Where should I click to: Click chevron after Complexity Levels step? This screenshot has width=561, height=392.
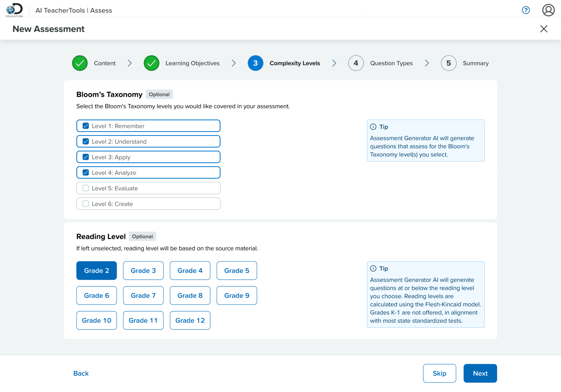point(334,63)
